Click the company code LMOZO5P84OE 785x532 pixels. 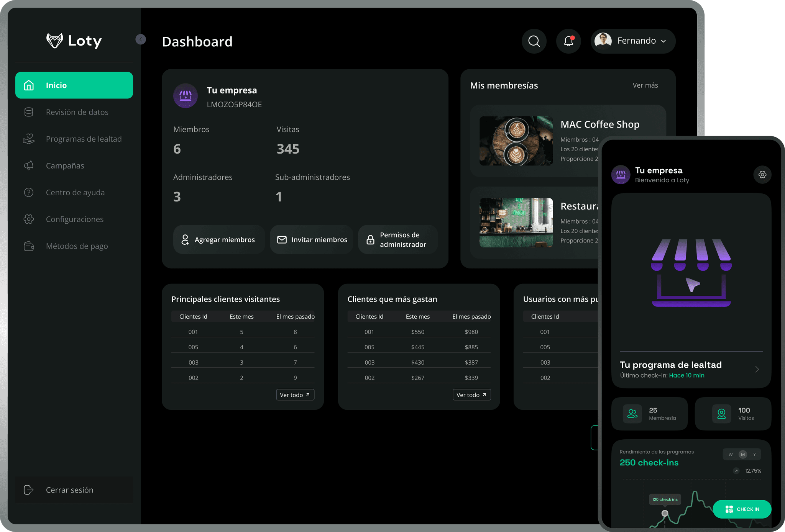[x=234, y=105]
